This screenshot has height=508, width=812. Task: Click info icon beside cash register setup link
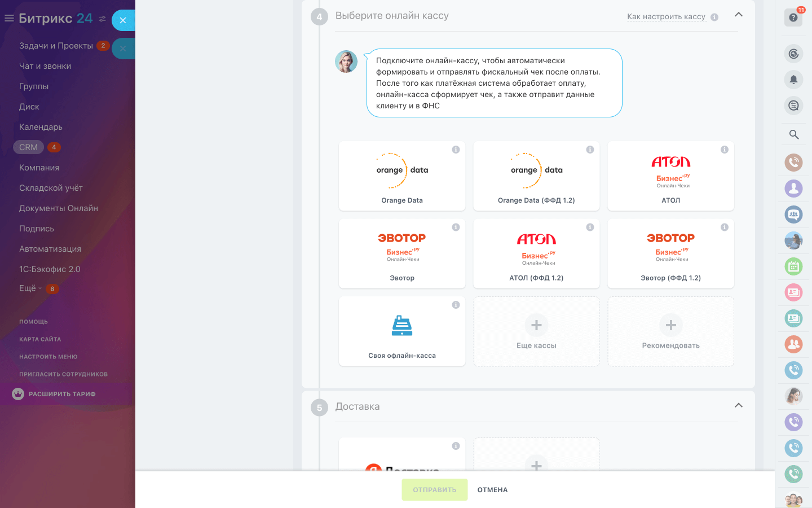714,17
